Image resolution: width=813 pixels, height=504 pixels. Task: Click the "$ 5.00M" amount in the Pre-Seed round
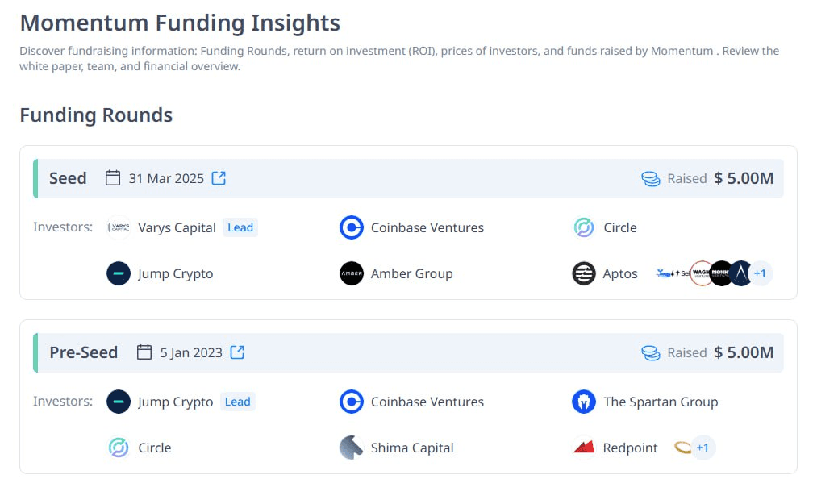point(744,352)
